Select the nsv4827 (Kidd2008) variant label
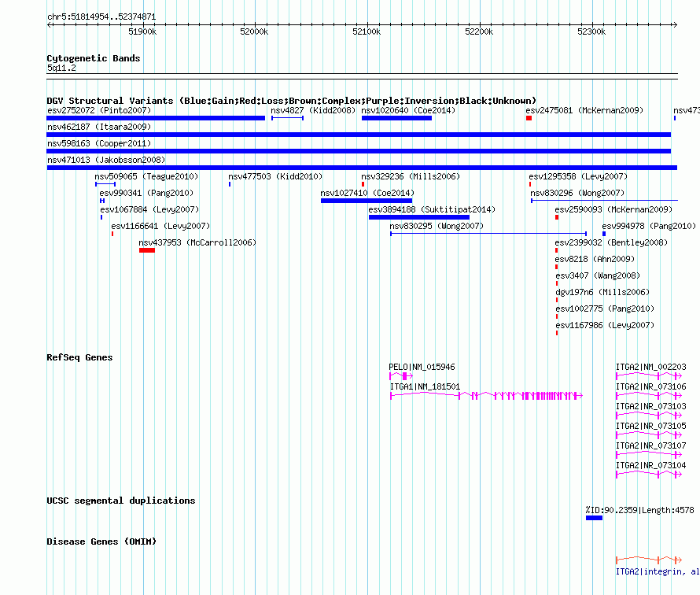 tap(313, 110)
